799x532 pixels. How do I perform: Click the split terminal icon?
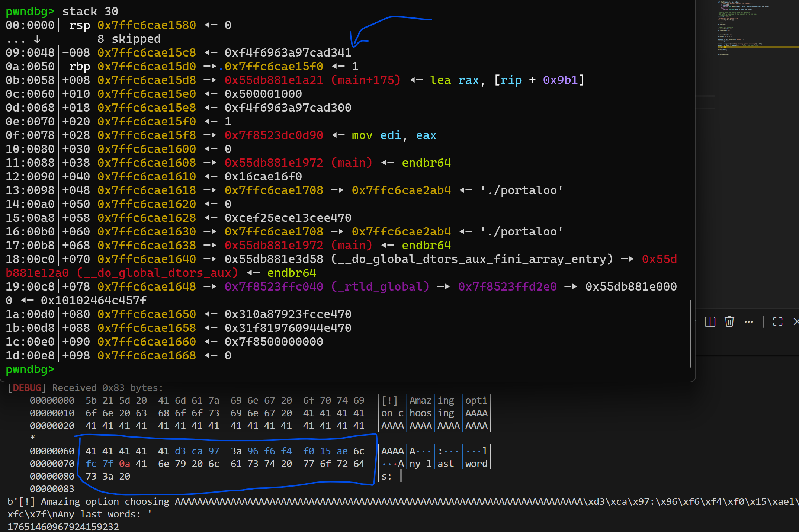710,322
